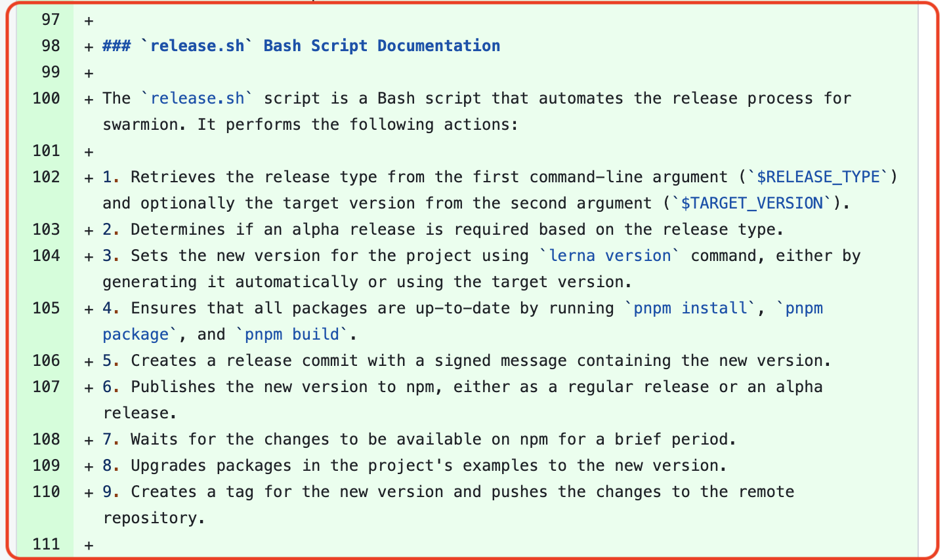This screenshot has width=949, height=560.
Task: Click the `release.sh` code on line 100
Action: [197, 98]
